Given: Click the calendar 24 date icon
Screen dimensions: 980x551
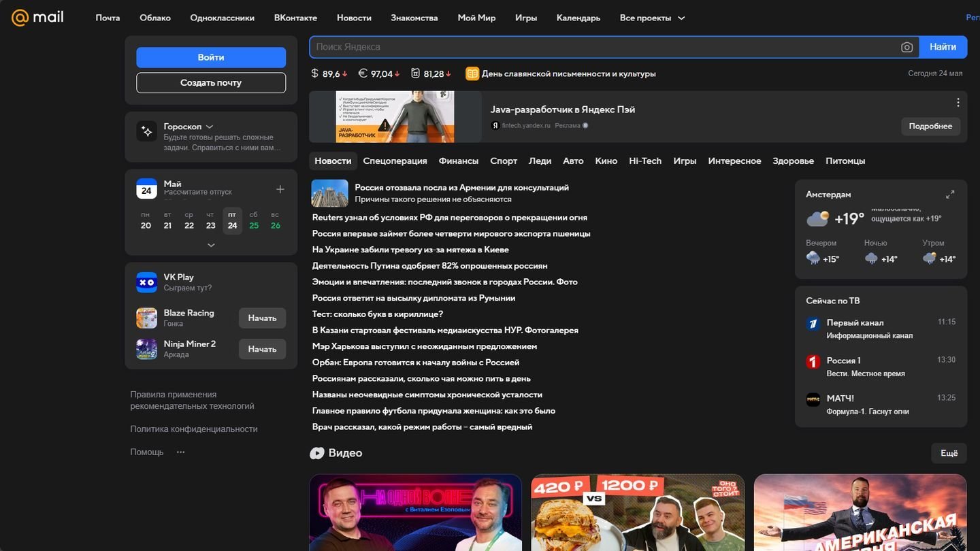Looking at the screenshot, I should point(146,188).
